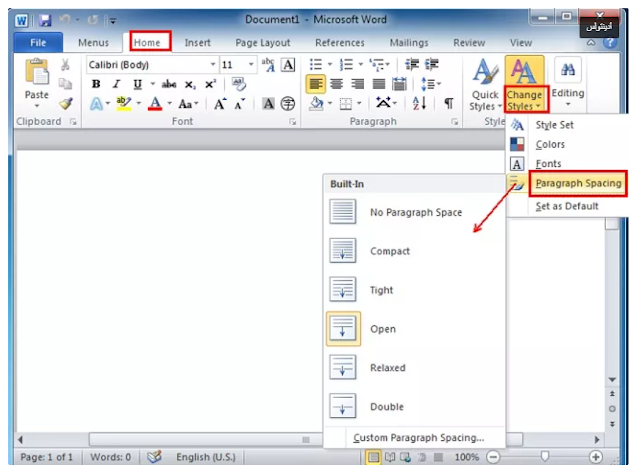The width and height of the screenshot is (639, 476).
Task: Click the Shrink Font icon
Action: click(240, 104)
